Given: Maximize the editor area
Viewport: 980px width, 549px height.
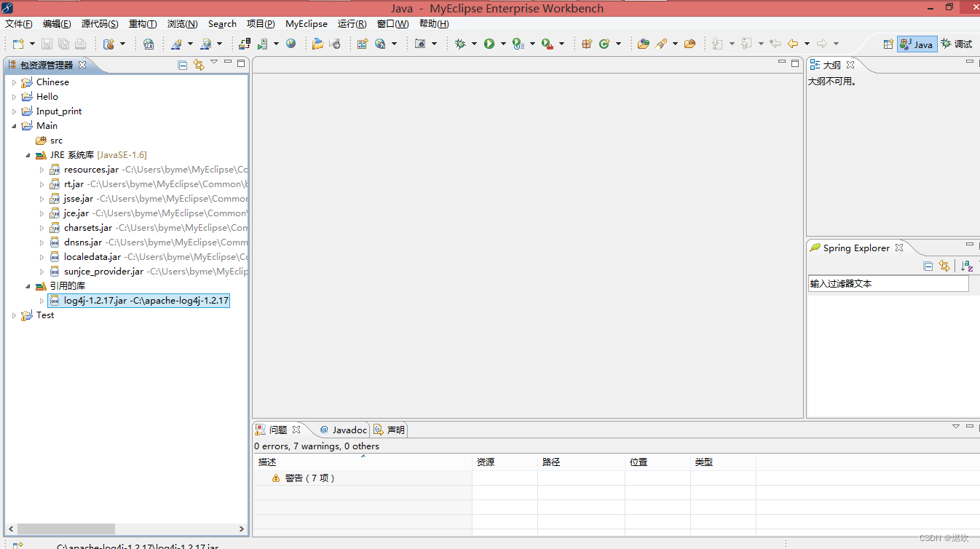Looking at the screenshot, I should click(795, 63).
